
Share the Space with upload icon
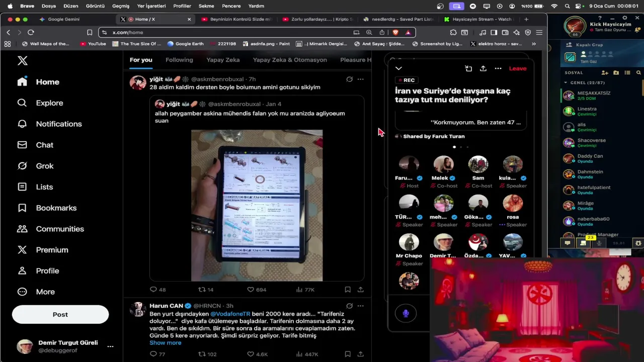point(483,68)
